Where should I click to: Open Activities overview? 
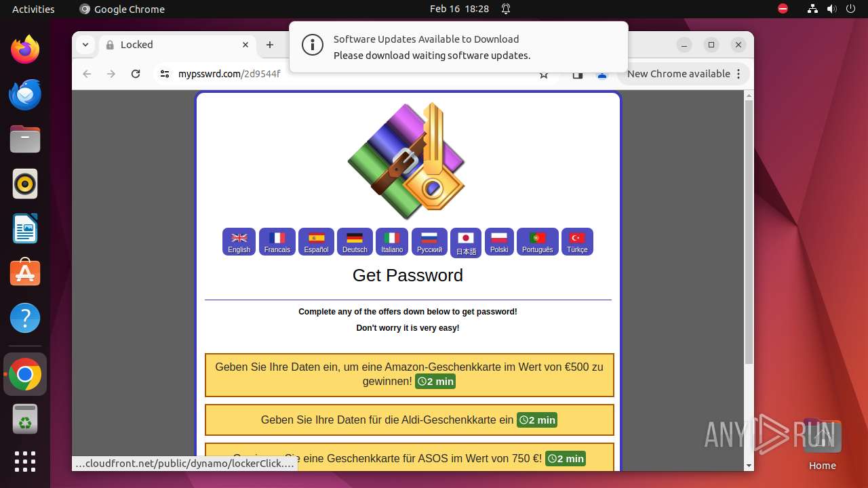point(33,9)
